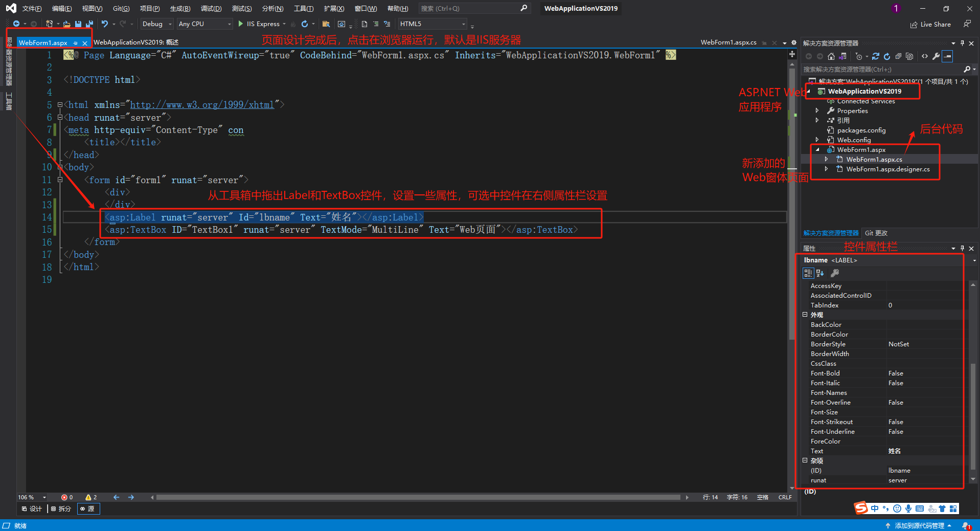Open the 扩展(X) menu

click(334, 9)
